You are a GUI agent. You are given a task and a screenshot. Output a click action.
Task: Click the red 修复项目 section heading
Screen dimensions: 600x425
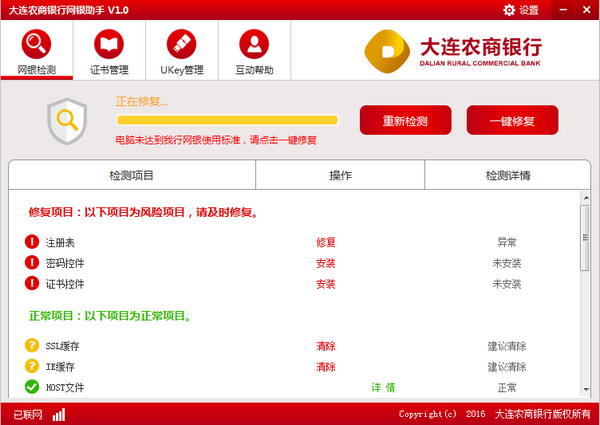pos(144,212)
